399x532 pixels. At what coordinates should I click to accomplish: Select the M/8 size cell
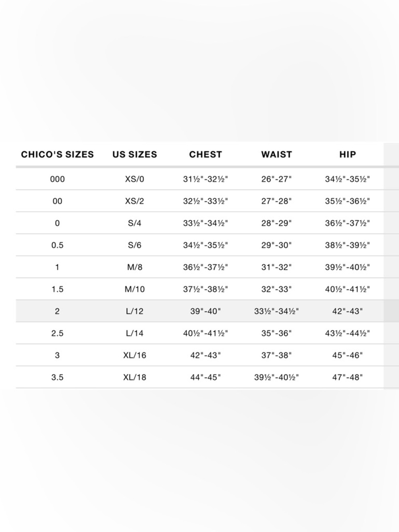pyautogui.click(x=134, y=267)
